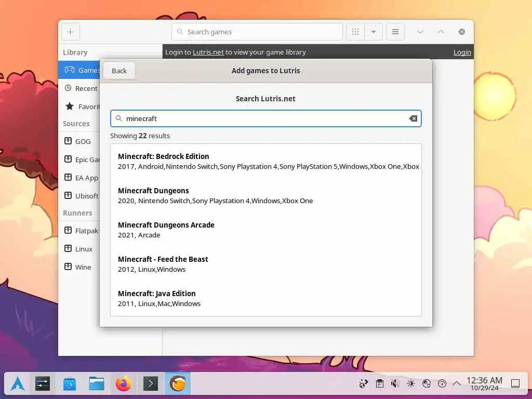Click the plus add-game button
The width and height of the screenshot is (532, 399).
click(x=71, y=32)
